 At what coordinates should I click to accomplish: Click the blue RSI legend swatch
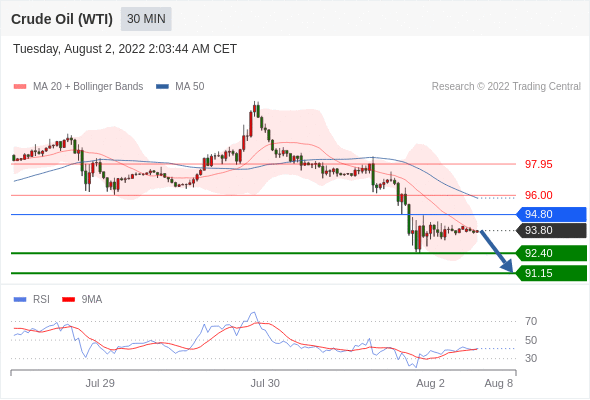[x=20, y=300]
